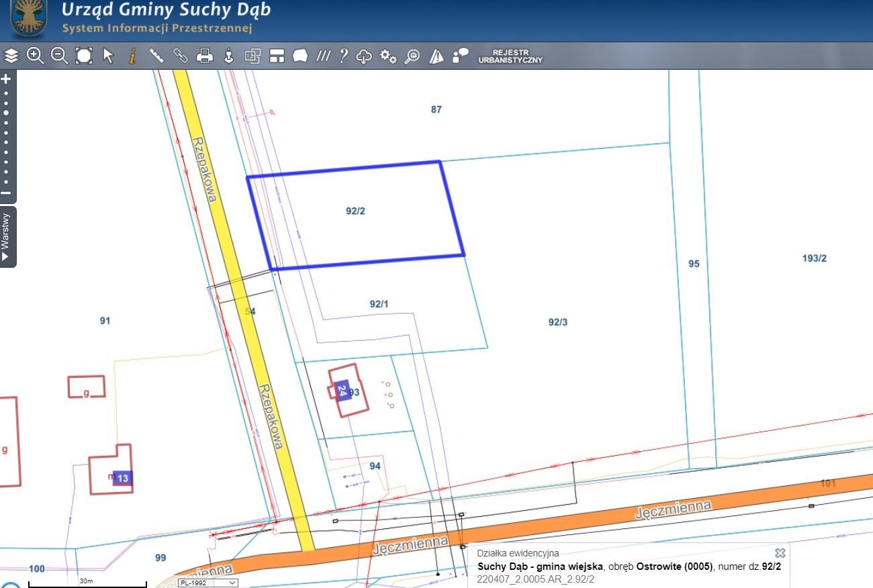Select the ruler measure tool
The height and width of the screenshot is (588, 873).
156,56
